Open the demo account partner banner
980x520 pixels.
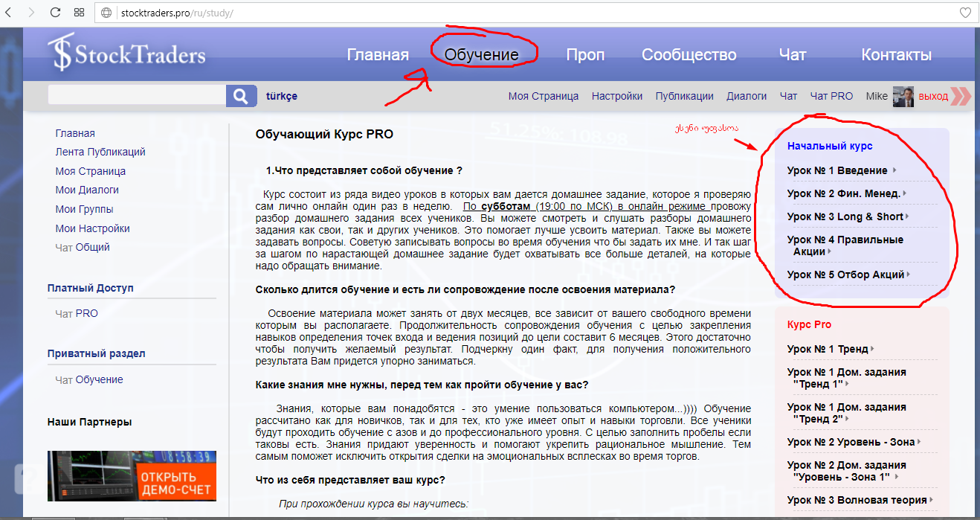click(x=132, y=475)
